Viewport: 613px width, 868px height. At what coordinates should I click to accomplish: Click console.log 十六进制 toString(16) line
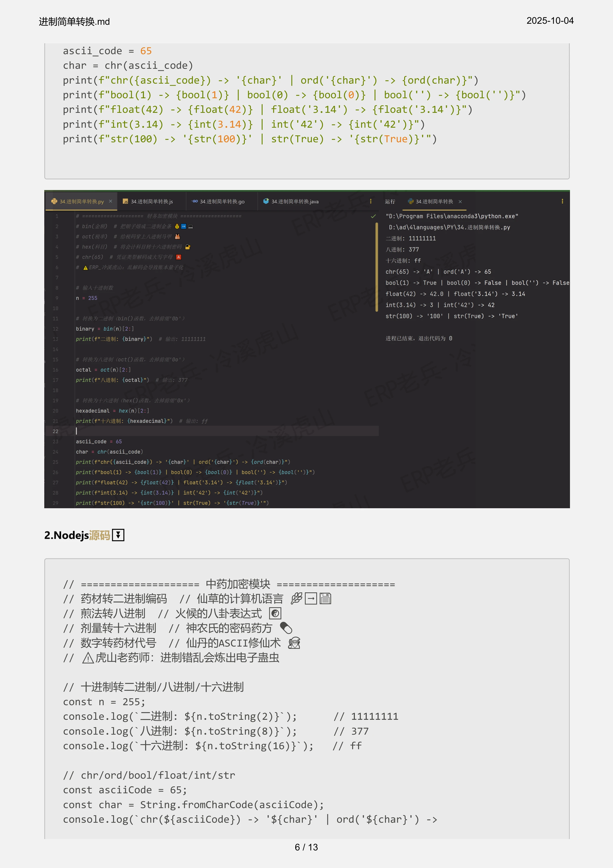pos(188,746)
